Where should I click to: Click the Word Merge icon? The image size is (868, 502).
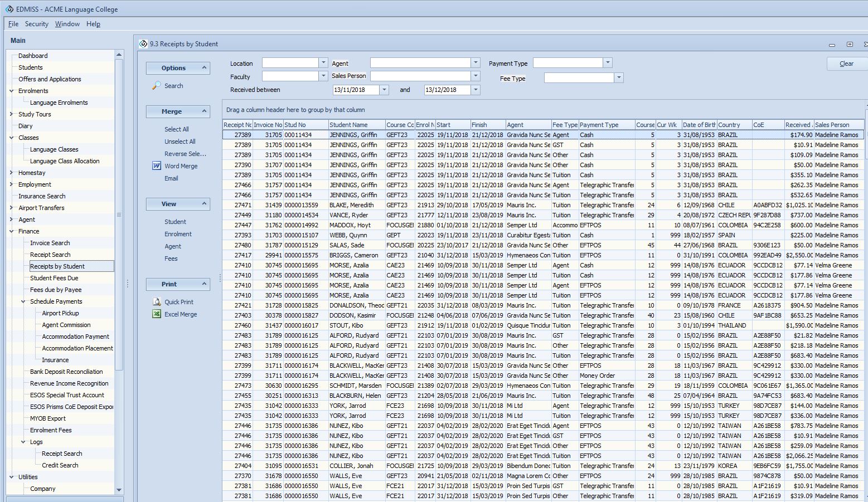(157, 165)
